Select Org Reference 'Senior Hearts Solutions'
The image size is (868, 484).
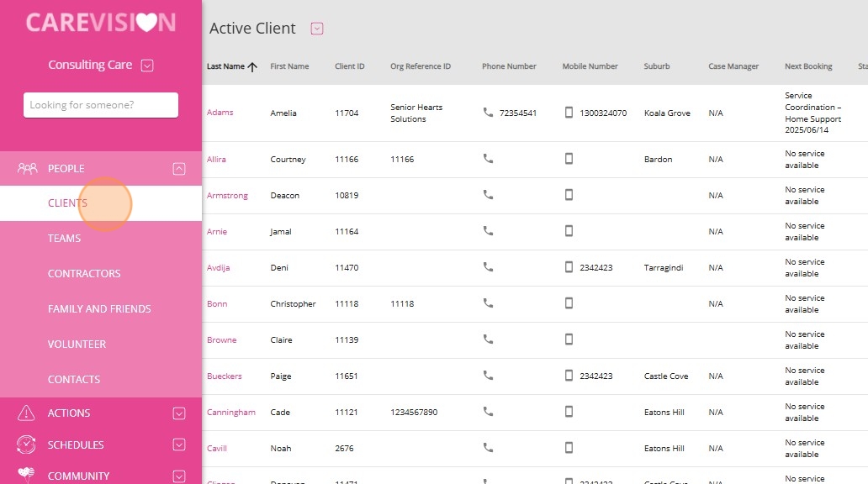[x=416, y=113]
